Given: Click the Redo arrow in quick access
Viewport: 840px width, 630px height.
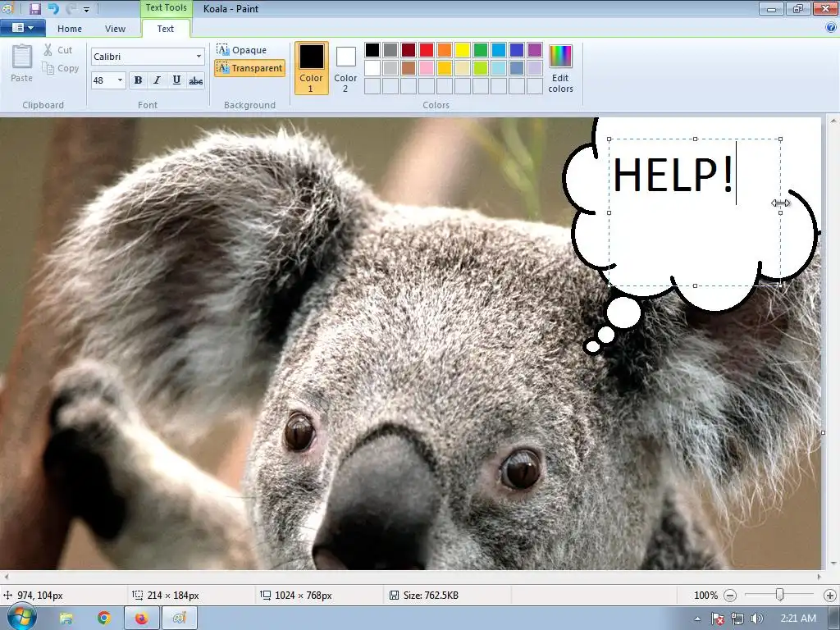Looking at the screenshot, I should coord(71,8).
